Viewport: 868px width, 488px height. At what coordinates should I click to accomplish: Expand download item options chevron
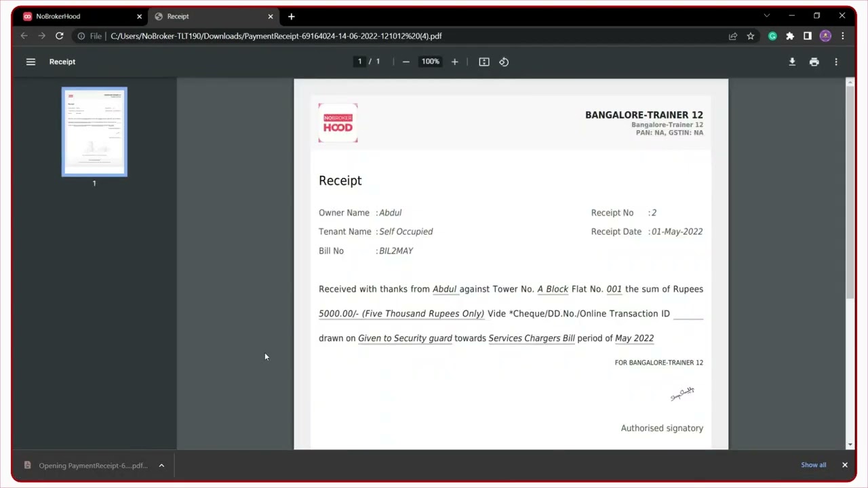(161, 466)
